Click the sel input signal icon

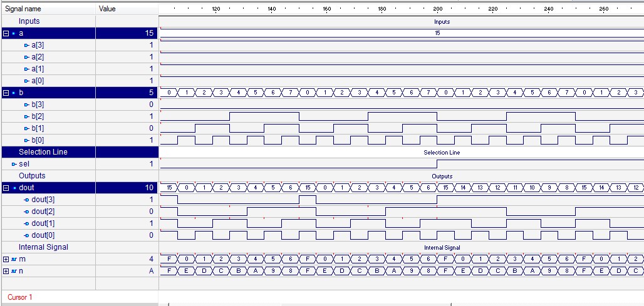[x=14, y=164]
